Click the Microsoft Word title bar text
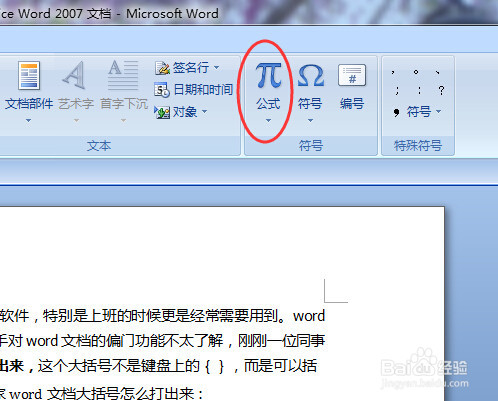The width and height of the screenshot is (498, 401). coord(109,14)
